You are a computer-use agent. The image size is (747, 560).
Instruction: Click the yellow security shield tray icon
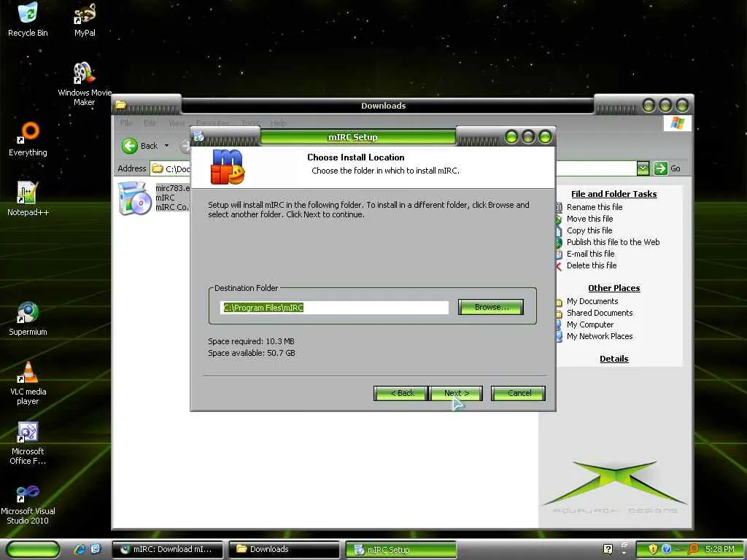tap(652, 549)
